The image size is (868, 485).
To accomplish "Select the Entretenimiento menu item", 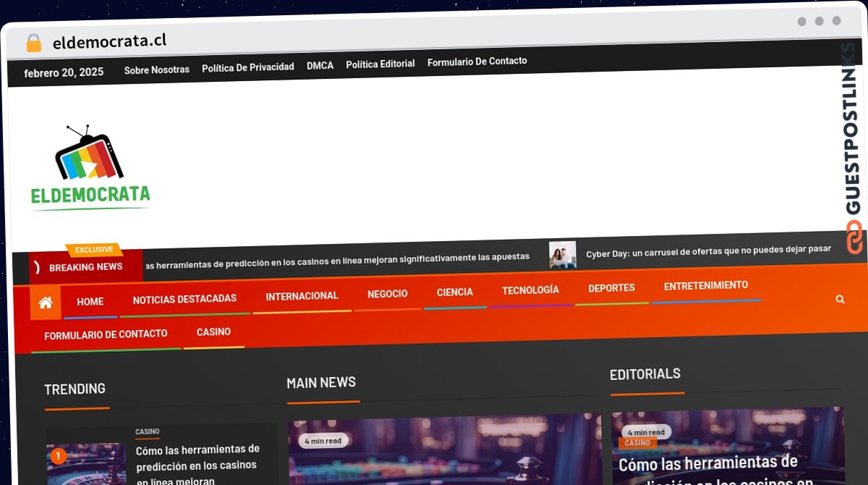I will (706, 285).
